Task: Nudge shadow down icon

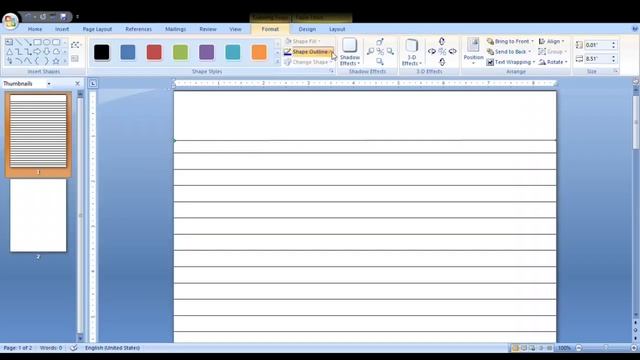Action: pos(380,62)
